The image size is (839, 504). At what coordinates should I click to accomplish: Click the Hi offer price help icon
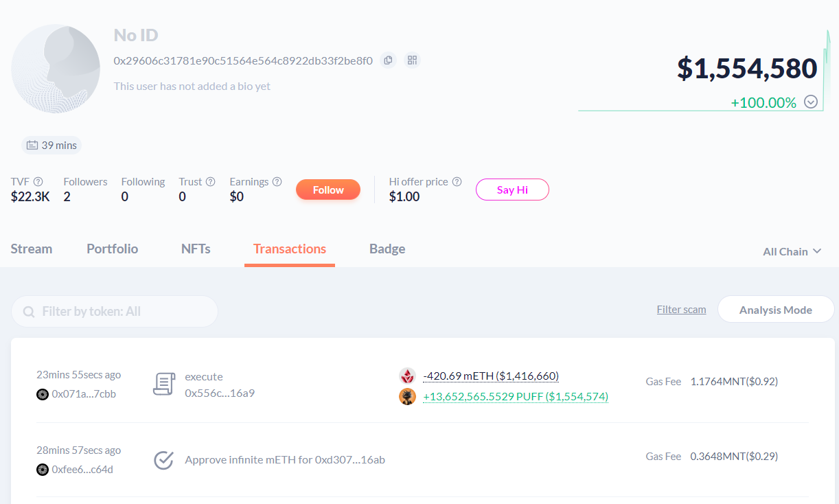pyautogui.click(x=457, y=182)
